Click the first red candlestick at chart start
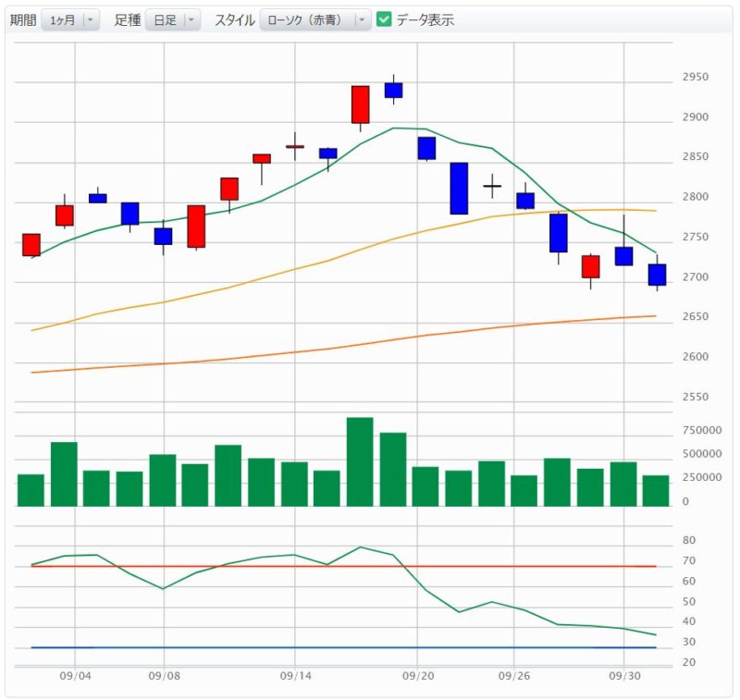740x700 pixels. (x=31, y=245)
